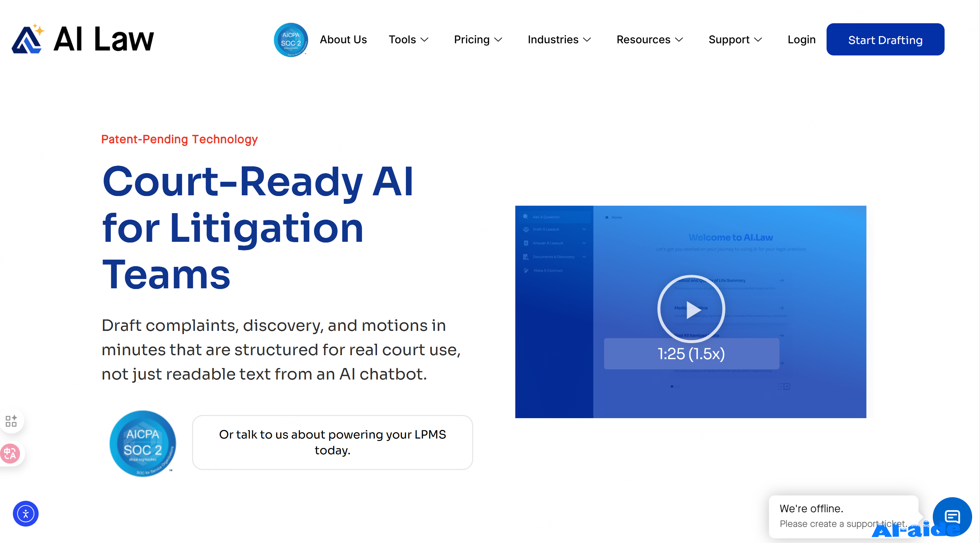
Task: Click the talk to us about LPMS button
Action: click(332, 442)
